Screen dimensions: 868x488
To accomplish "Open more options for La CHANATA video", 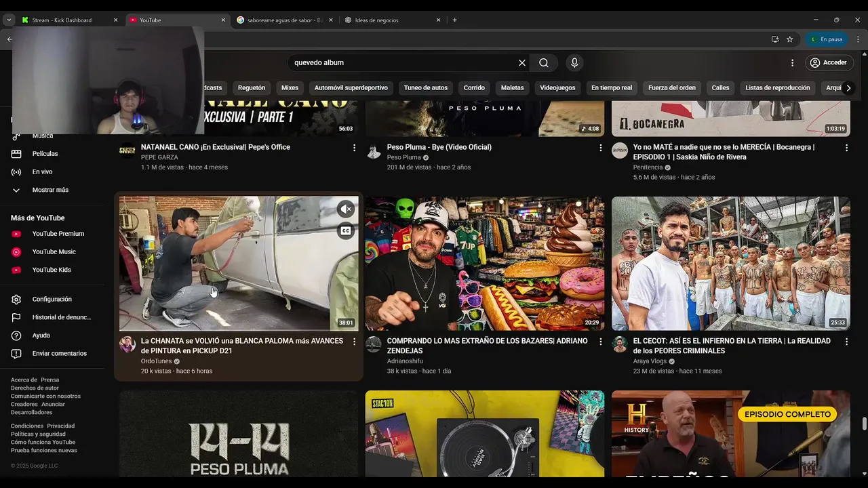I will pyautogui.click(x=354, y=342).
